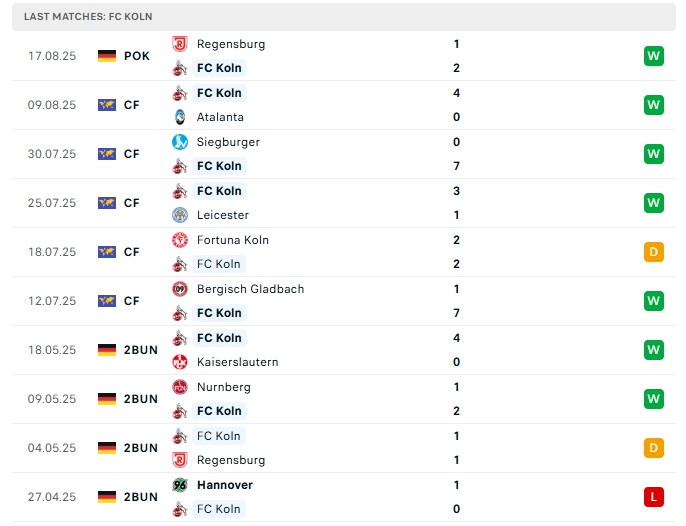The width and height of the screenshot is (686, 526).
Task: Click the D result badge for 18.07.25
Action: (x=654, y=252)
